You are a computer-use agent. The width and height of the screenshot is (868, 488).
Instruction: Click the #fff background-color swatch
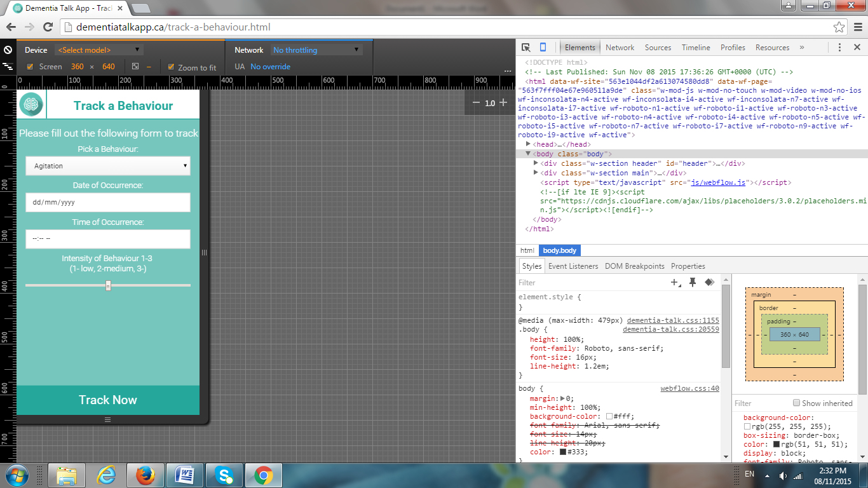tap(609, 416)
